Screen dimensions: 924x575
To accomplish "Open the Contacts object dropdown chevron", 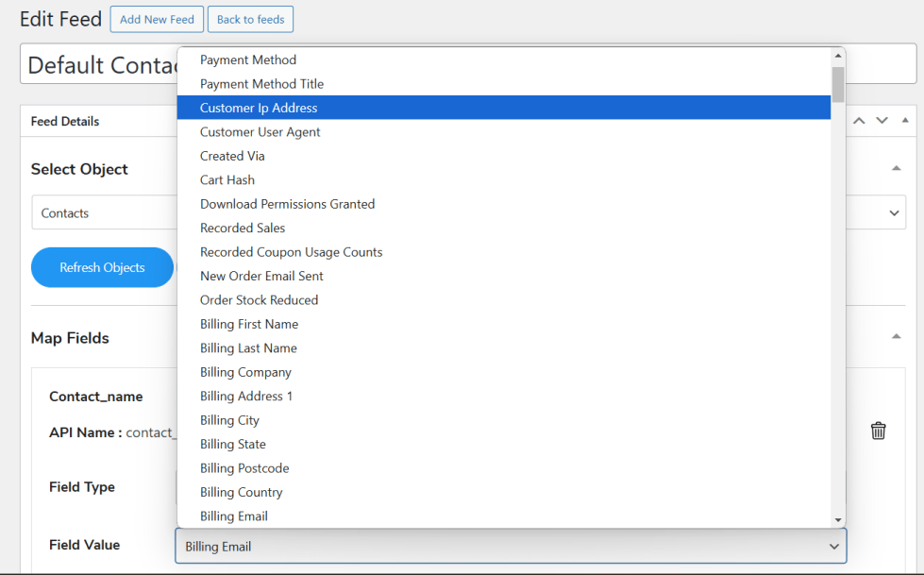I will click(895, 213).
